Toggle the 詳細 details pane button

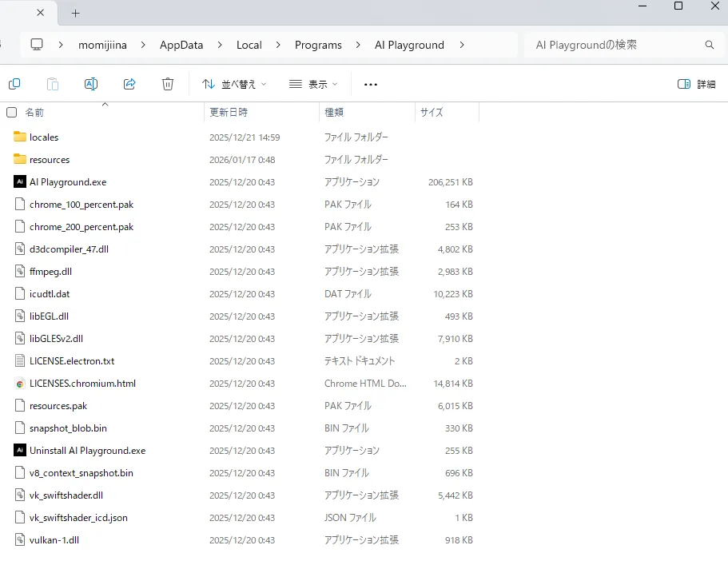(696, 84)
